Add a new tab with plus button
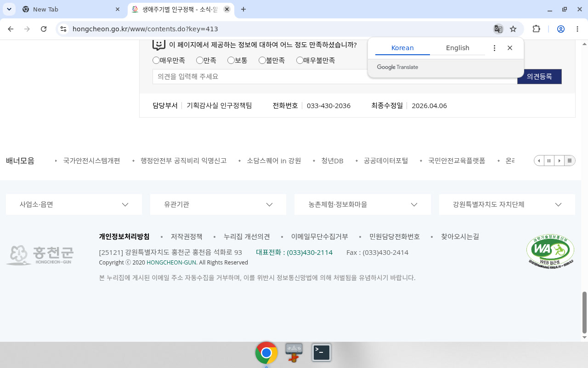588x368 pixels. (x=243, y=9)
